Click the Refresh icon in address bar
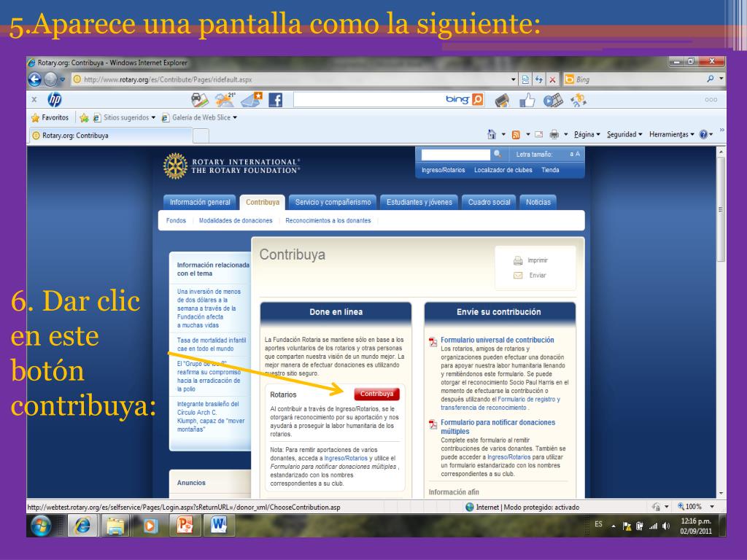Image resolution: width=747 pixels, height=560 pixels. [539, 79]
